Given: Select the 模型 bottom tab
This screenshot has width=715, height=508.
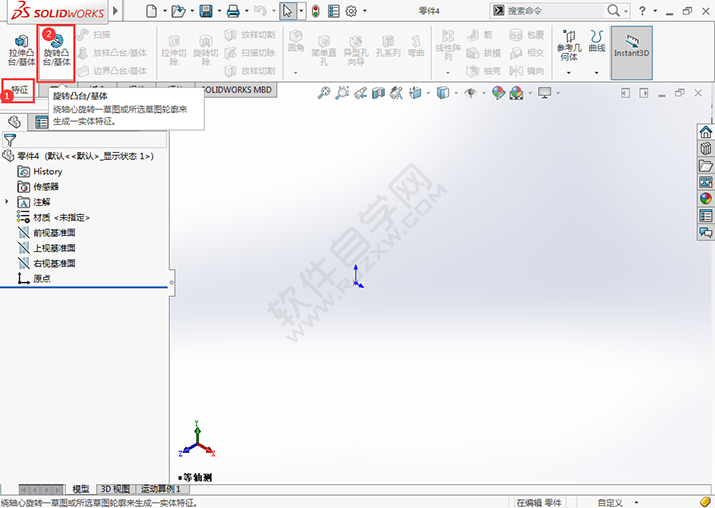Looking at the screenshot, I should (81, 489).
